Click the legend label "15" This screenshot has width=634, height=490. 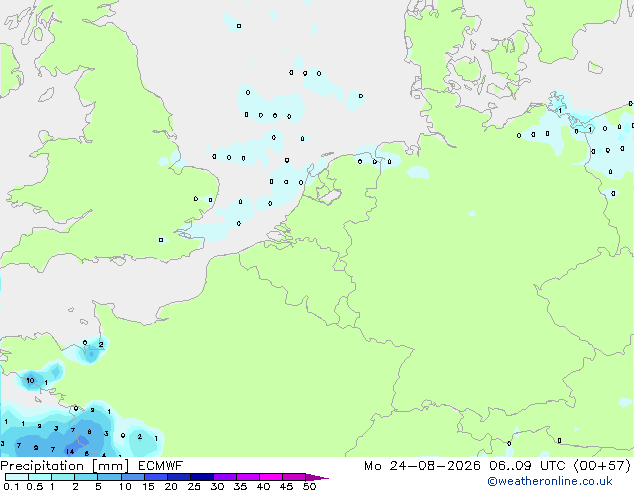tap(148, 486)
